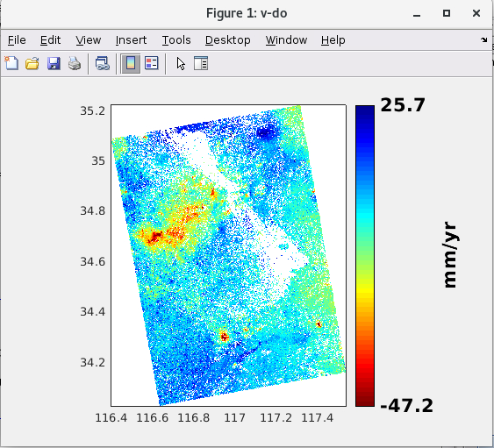Click the New Figure icon
This screenshot has width=494, height=448.
(11, 63)
